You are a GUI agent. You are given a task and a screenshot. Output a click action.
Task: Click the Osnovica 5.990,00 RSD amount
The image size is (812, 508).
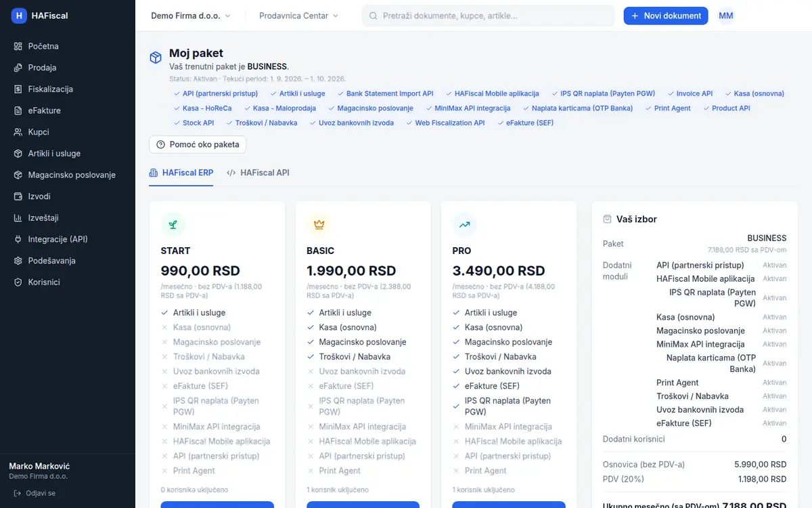click(761, 465)
